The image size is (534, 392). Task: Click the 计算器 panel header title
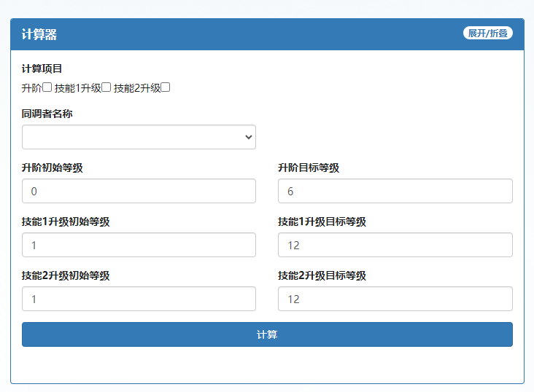39,34
